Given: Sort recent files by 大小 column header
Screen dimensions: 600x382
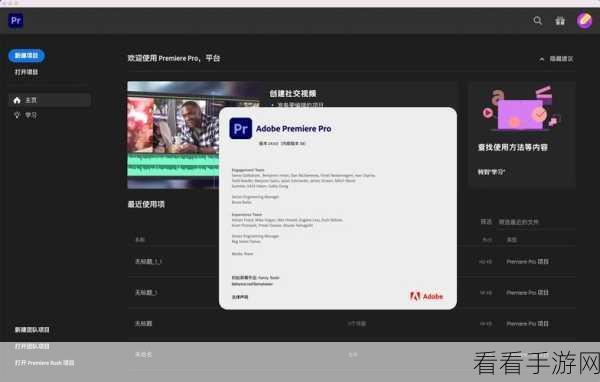Looking at the screenshot, I should pyautogui.click(x=487, y=240).
